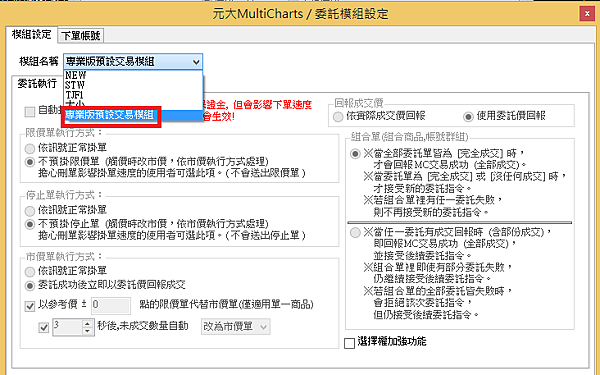The image size is (600, 375).
Task: Choose 依訊號正常掛單 under 停止單執行方式
Action: coord(29,210)
